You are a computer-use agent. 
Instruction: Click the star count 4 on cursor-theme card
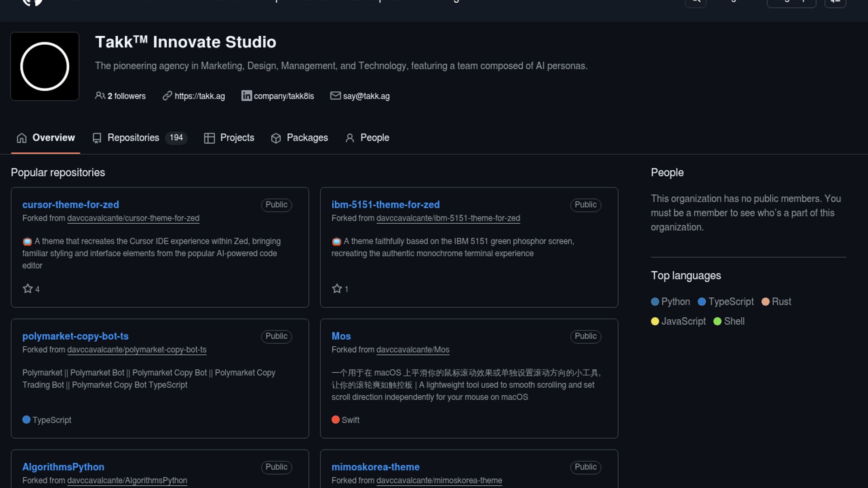[38, 289]
